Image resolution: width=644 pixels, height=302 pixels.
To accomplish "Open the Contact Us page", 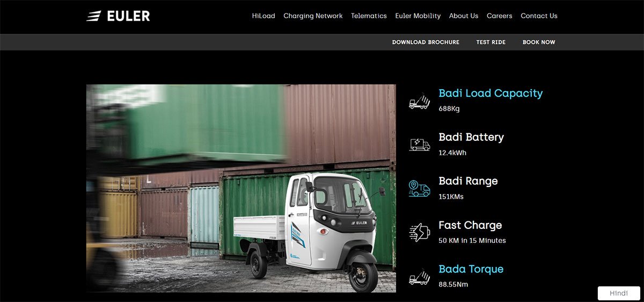I will pos(539,16).
